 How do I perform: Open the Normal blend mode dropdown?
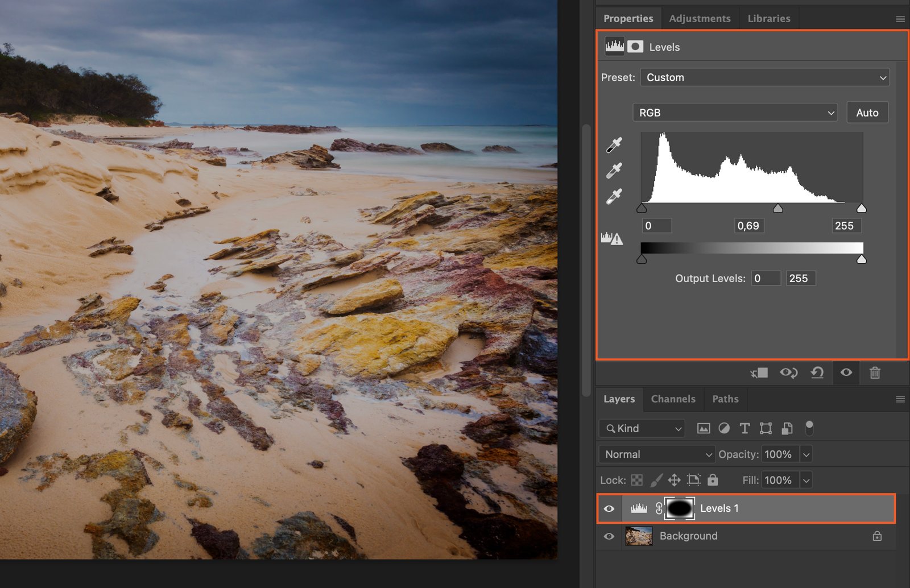657,454
